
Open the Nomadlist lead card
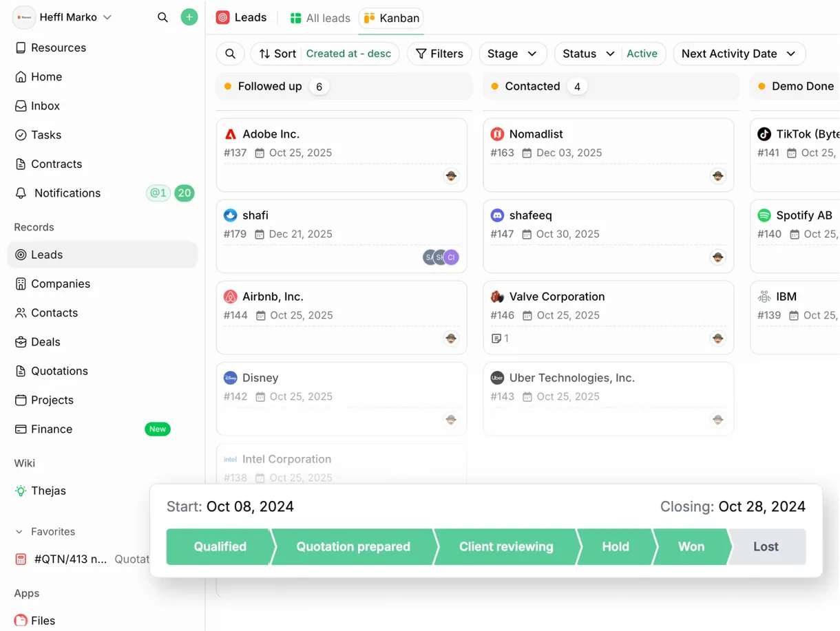[609, 155]
